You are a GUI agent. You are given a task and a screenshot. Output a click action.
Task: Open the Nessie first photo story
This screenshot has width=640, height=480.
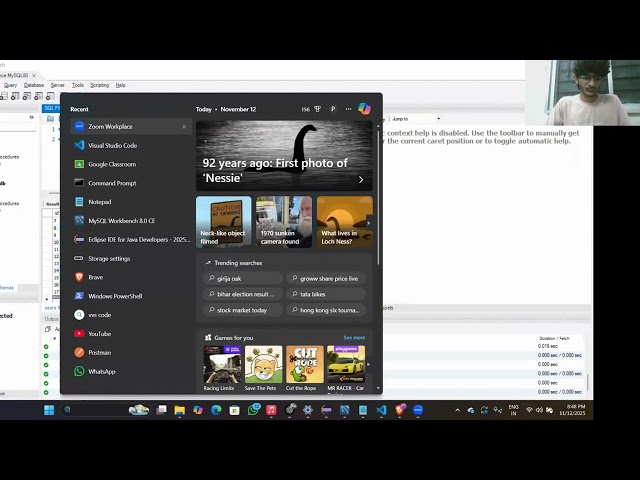(284, 156)
